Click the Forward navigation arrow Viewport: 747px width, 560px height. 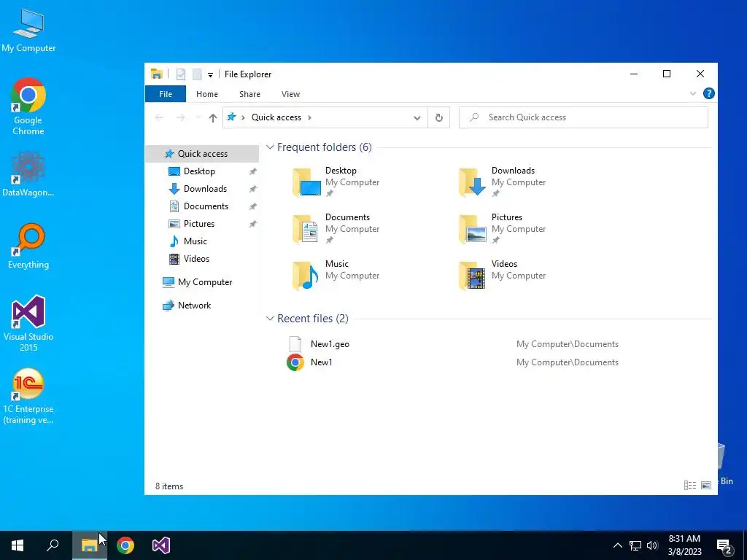click(x=181, y=117)
